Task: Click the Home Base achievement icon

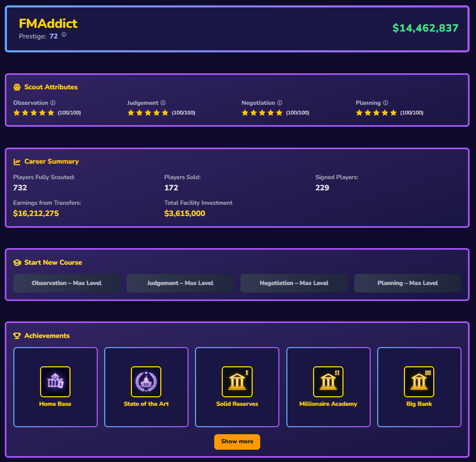Action: 55,381
